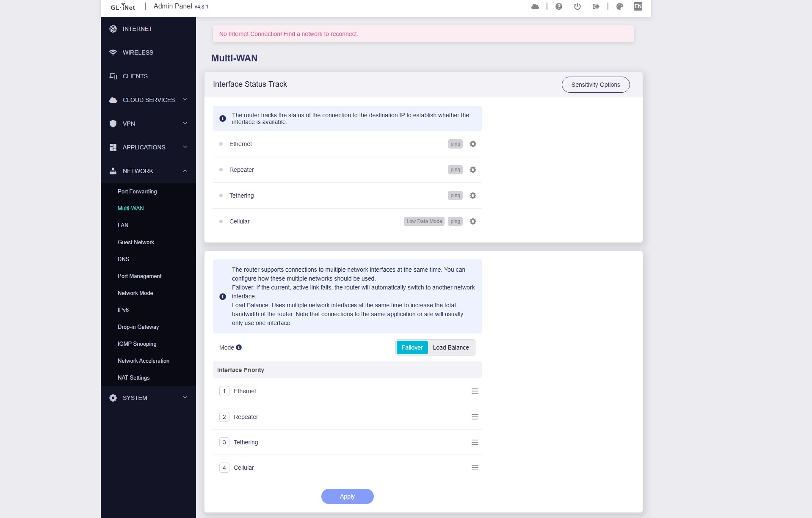The image size is (812, 518).
Task: Click the logout icon in header
Action: [x=596, y=6]
